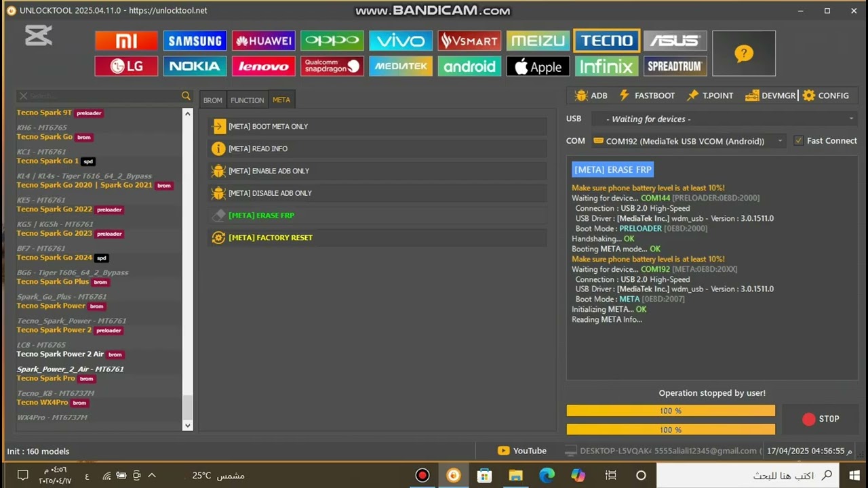The height and width of the screenshot is (488, 868).
Task: Open Microsoft Store from taskbar
Action: point(484,475)
